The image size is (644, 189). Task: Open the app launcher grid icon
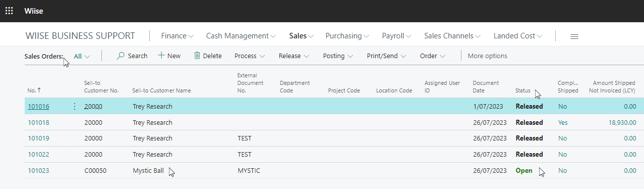point(9,11)
